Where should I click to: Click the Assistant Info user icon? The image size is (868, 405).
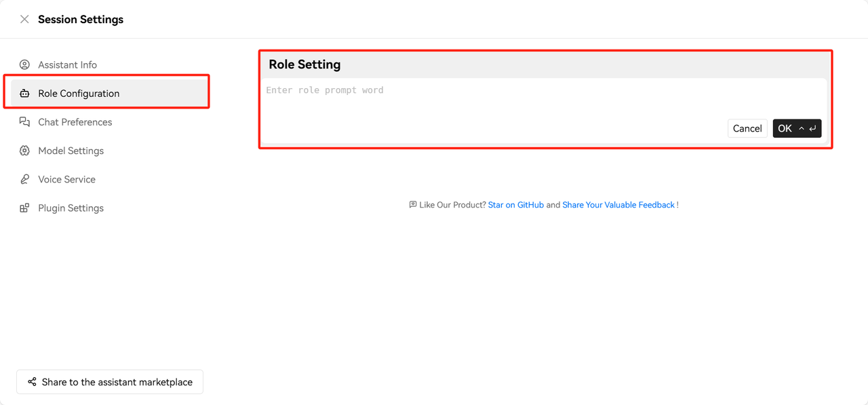24,65
